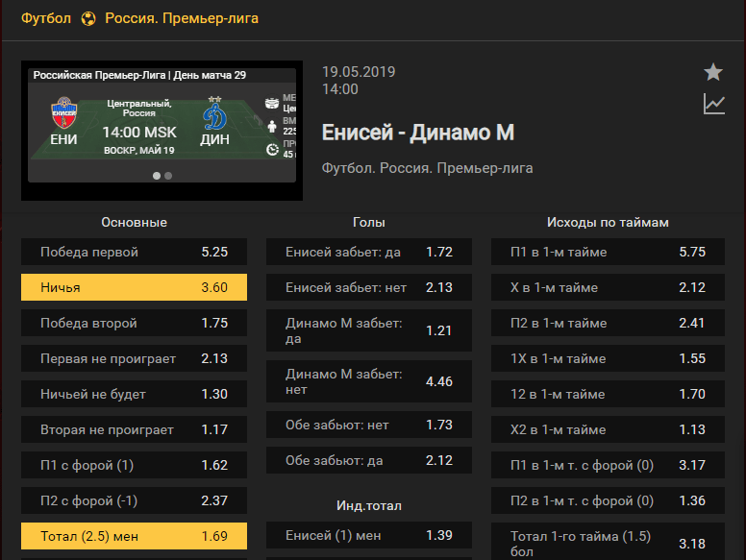746x560 pixels.
Task: Select Вторая не проиграет 1.17
Action: [135, 429]
